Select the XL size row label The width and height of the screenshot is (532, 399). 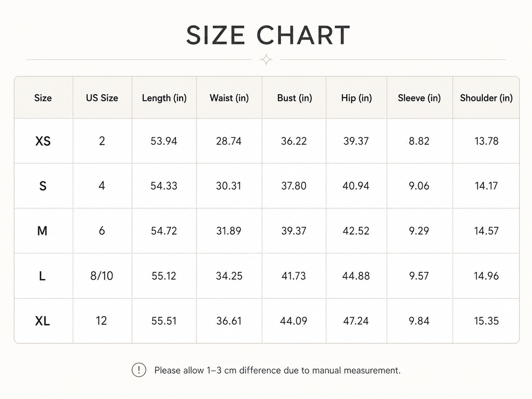[42, 321]
